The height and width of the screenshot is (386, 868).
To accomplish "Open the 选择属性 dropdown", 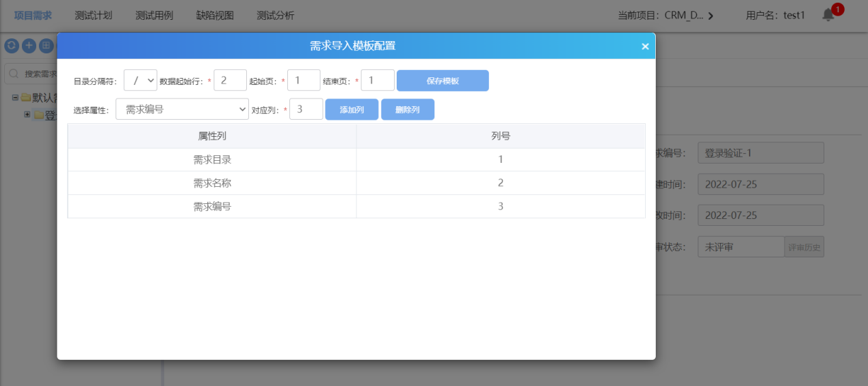I will point(182,109).
